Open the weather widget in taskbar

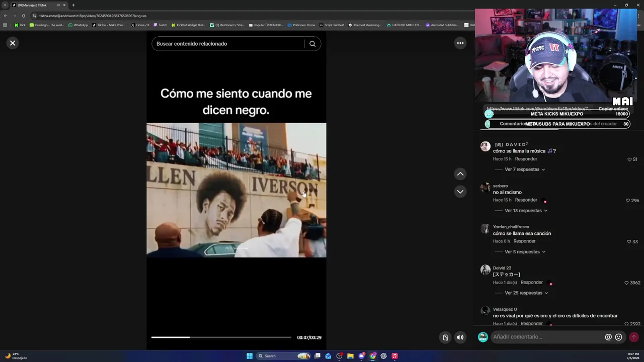[x=15, y=356]
